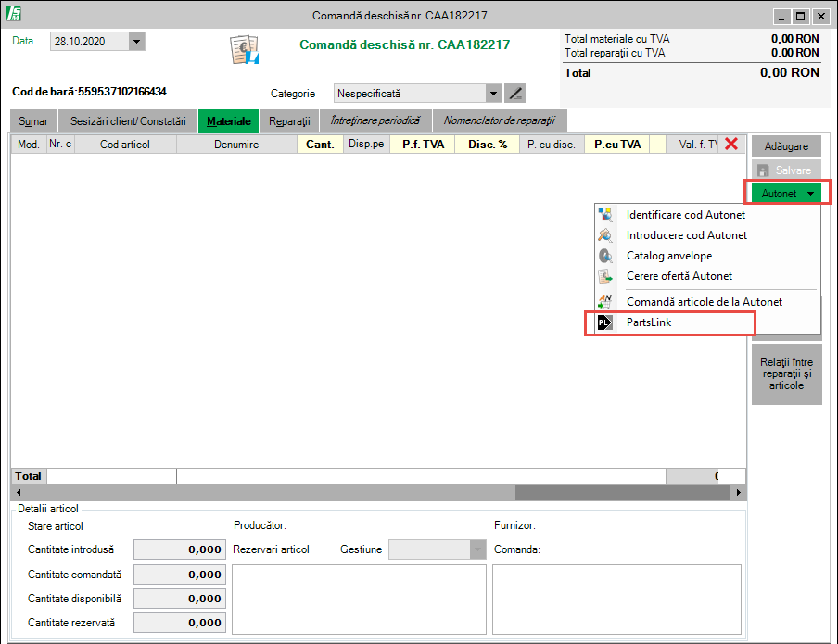Click the Cantitate comandată value field

click(x=180, y=575)
